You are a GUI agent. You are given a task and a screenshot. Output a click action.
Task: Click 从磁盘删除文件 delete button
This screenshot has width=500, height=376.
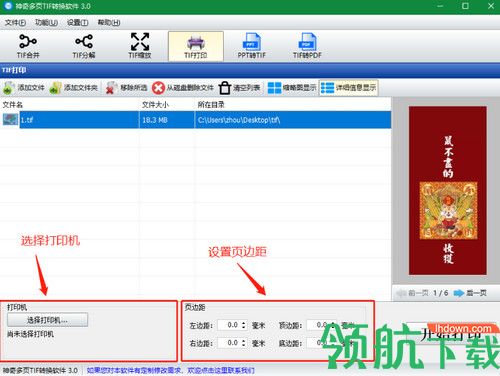(183, 88)
